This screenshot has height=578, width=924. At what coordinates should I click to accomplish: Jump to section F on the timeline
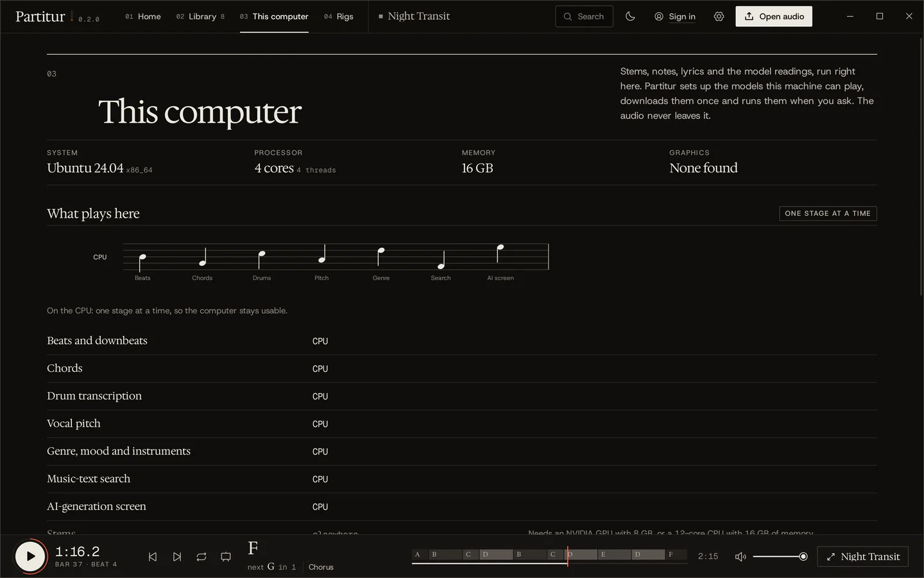pos(676,554)
